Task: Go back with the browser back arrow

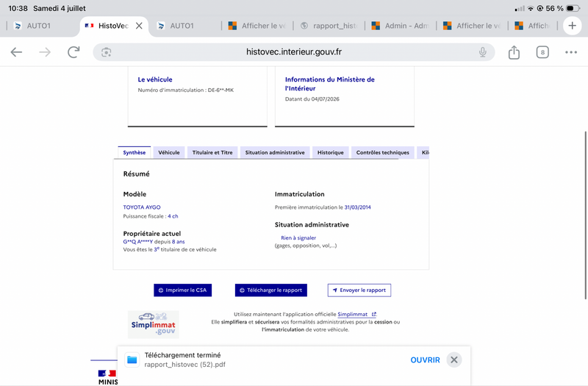Action: [x=16, y=52]
